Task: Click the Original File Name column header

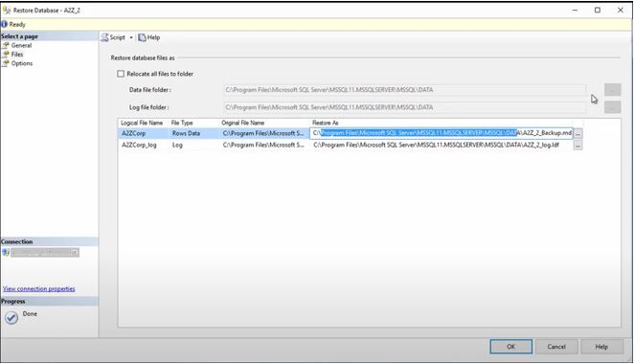Action: tap(243, 123)
